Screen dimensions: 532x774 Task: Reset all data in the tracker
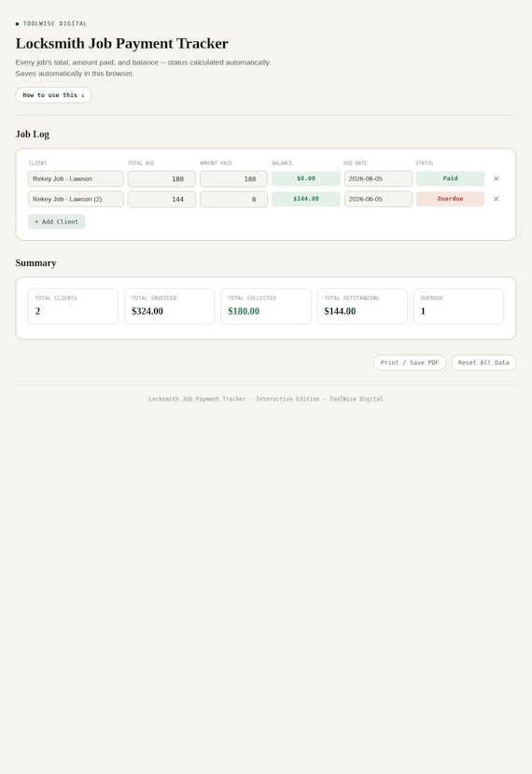point(483,362)
